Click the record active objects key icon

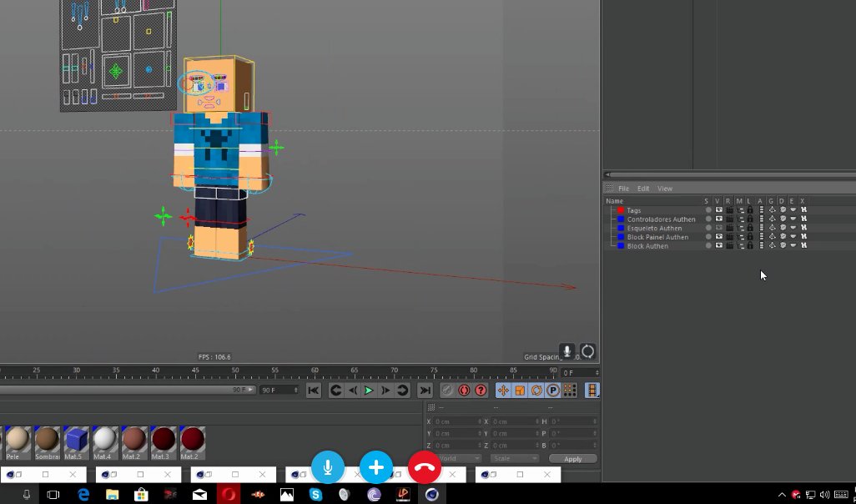tap(447, 390)
